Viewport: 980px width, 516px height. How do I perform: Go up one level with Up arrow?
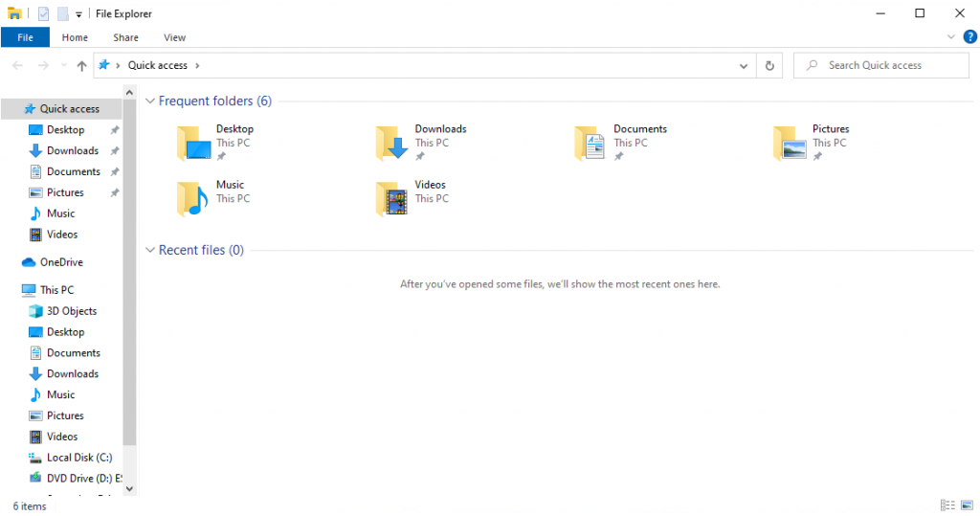point(81,66)
